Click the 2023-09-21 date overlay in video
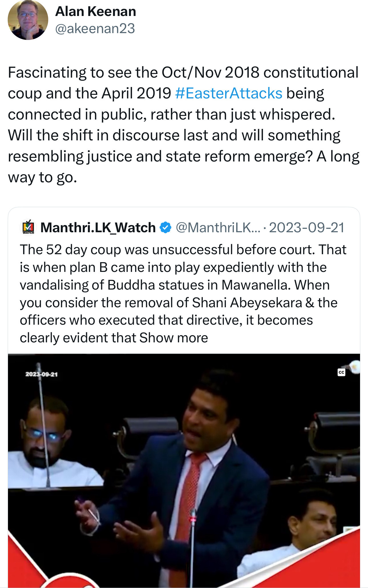 coord(41,374)
